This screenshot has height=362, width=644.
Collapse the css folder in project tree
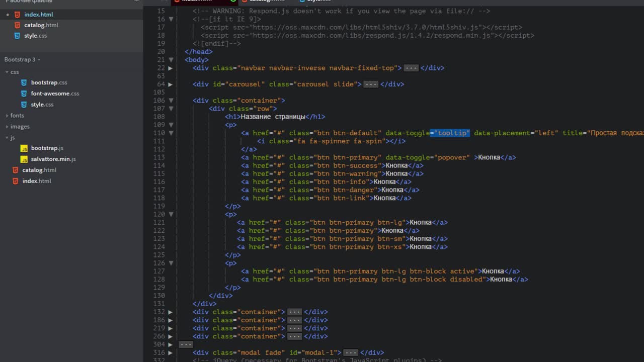(x=7, y=72)
